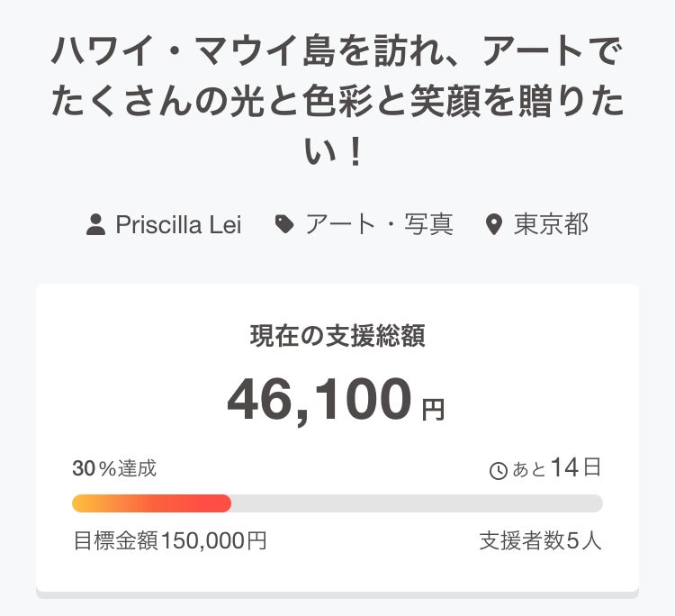Click the final い！ line of the title
675x616 pixels.
[337, 150]
